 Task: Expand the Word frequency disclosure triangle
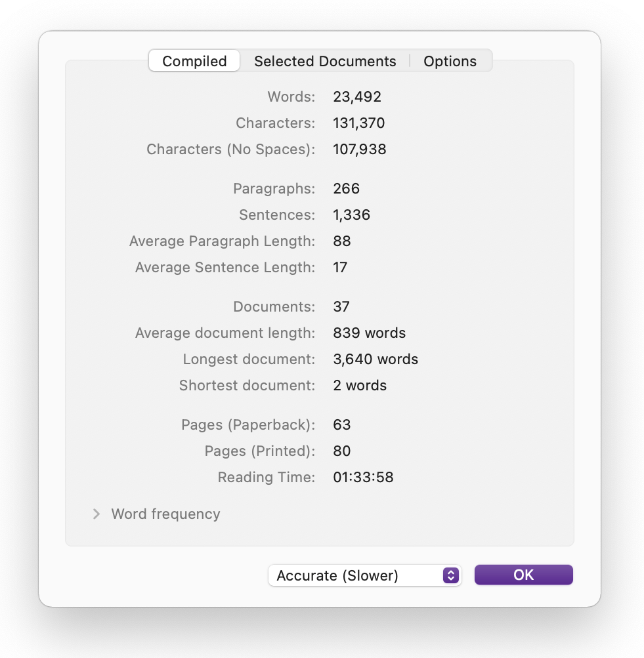coord(97,514)
